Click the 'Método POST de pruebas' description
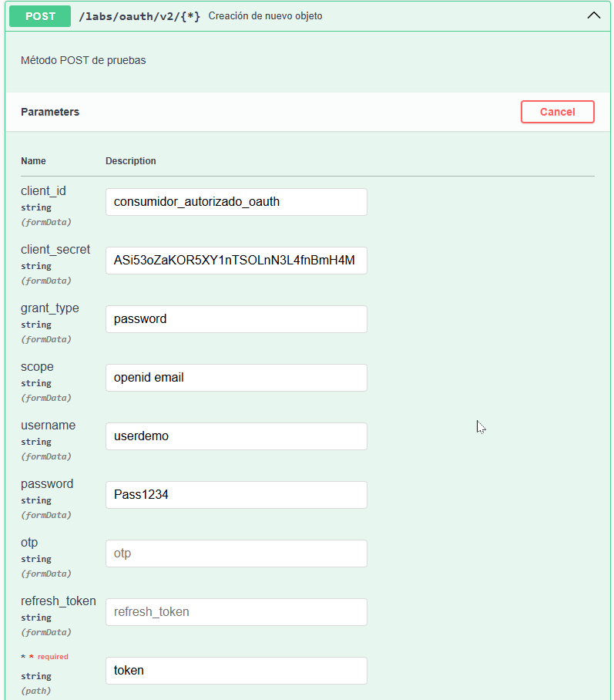The width and height of the screenshot is (614, 700). [83, 60]
